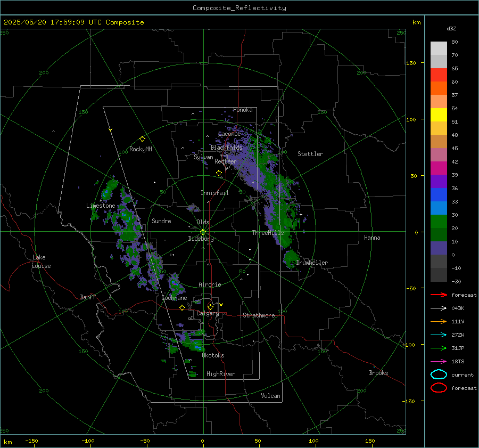Click the cyan current ellipse icon

(439, 374)
